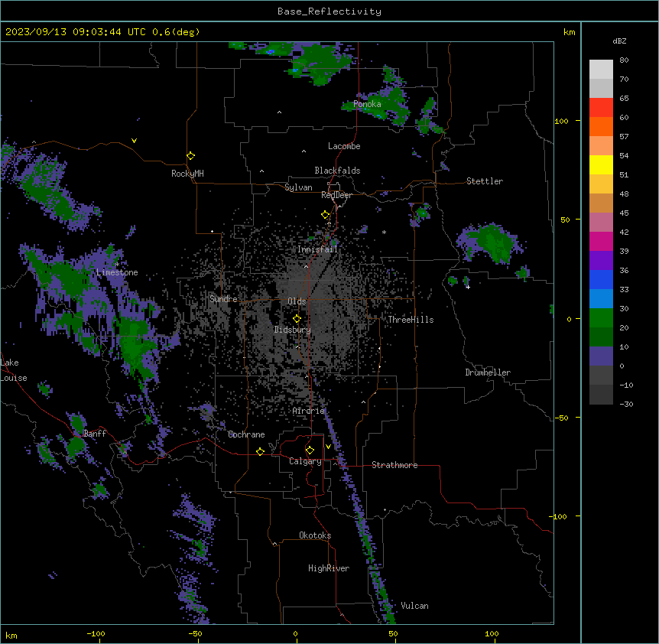Screen dimensions: 659x644
Task: Click the Cochrane label
Action: click(246, 434)
